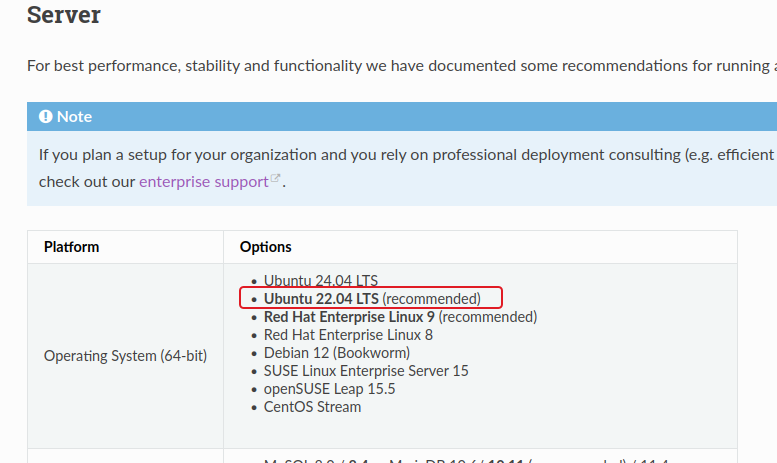This screenshot has width=777, height=463.
Task: Click the exclamation icon in the Note header
Action: point(45,117)
